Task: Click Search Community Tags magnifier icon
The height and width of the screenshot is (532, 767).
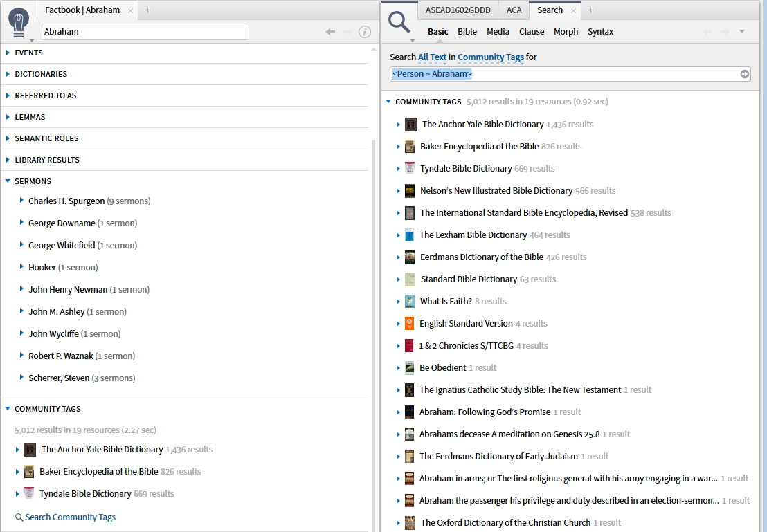Action: (x=19, y=517)
